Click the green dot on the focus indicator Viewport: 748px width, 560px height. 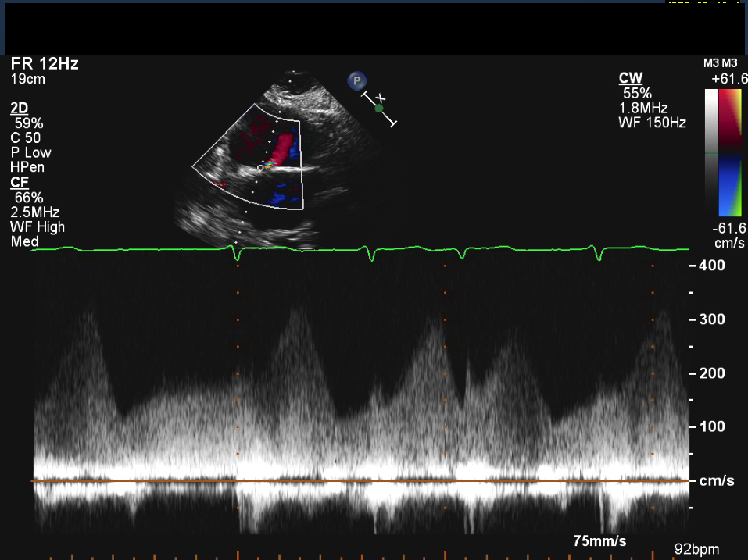click(x=380, y=109)
